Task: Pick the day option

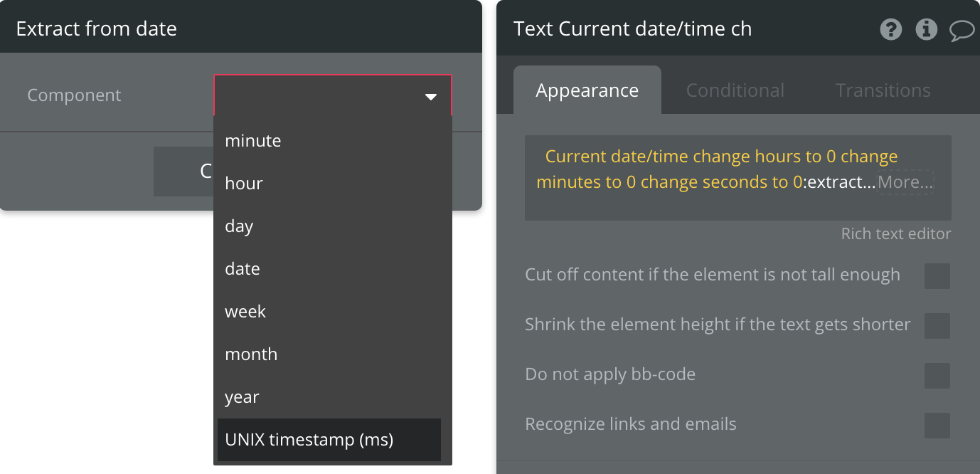Action: point(239,226)
